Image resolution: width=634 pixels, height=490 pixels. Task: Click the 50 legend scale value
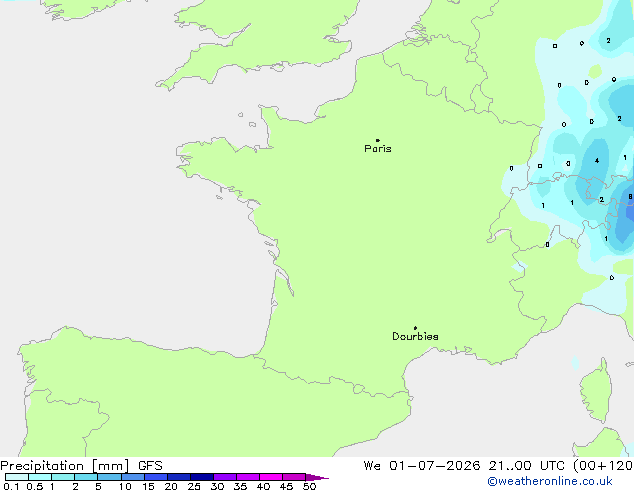[309, 486]
